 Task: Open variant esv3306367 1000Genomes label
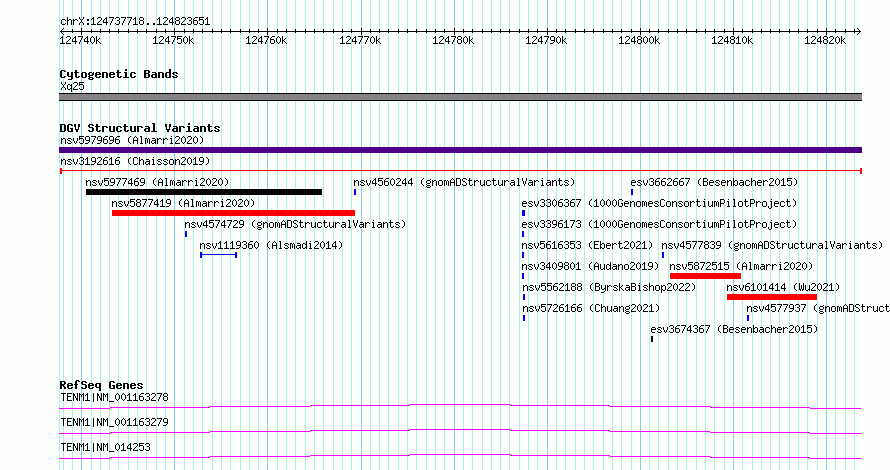point(659,203)
